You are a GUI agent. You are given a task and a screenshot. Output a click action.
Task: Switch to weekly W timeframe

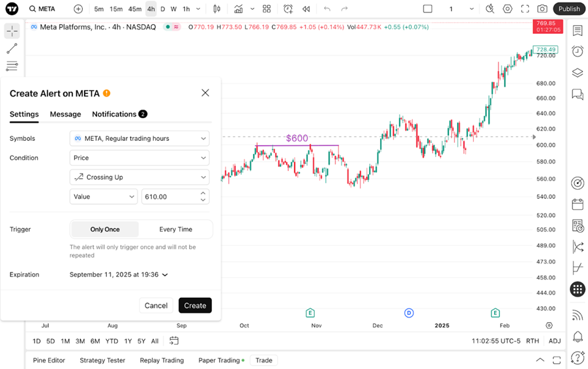(173, 8)
